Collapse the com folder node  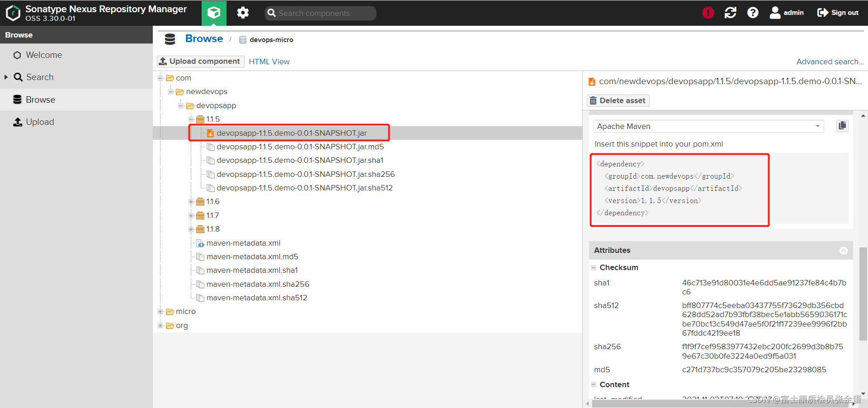(160, 78)
